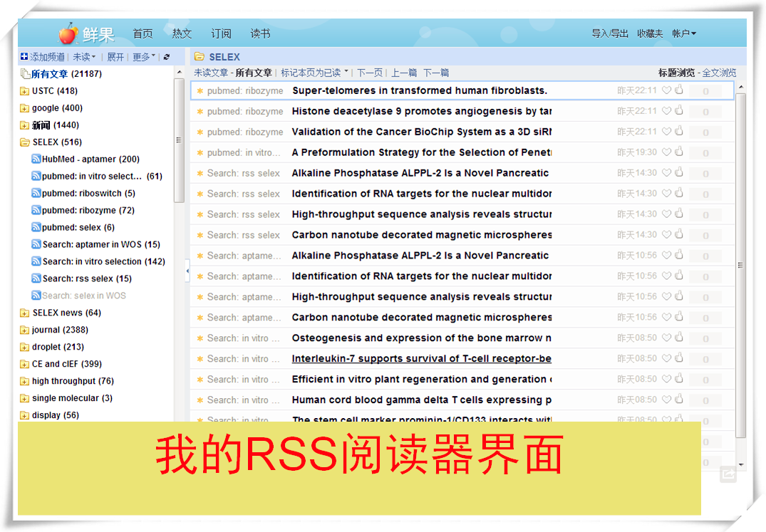This screenshot has width=766, height=532.
Task: Click SELEX folder icon in content header
Action: [200, 56]
